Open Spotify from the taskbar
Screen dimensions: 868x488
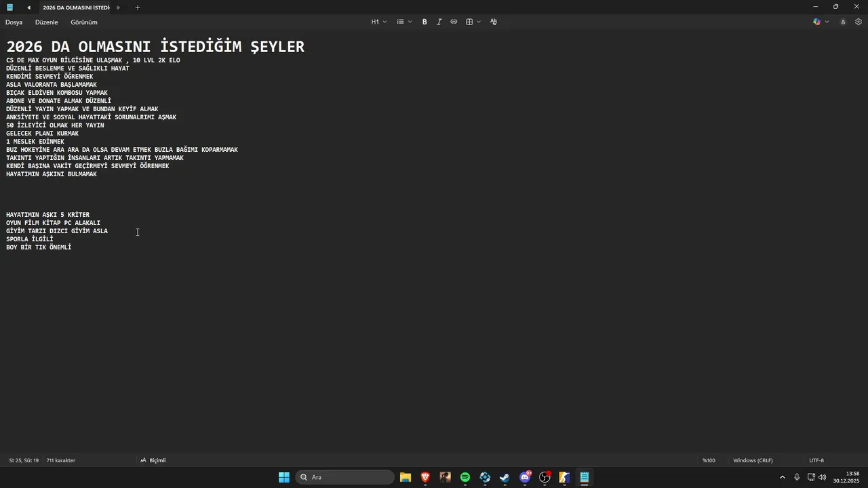(x=465, y=477)
